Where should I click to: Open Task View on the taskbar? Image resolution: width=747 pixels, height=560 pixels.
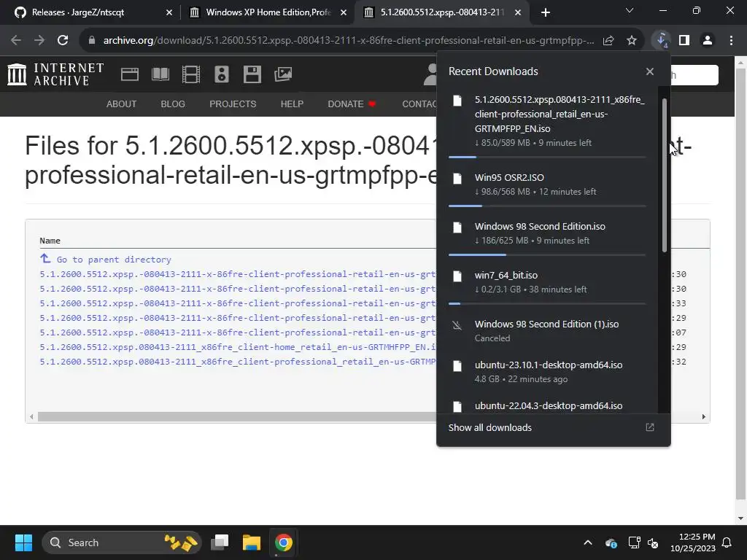click(220, 542)
